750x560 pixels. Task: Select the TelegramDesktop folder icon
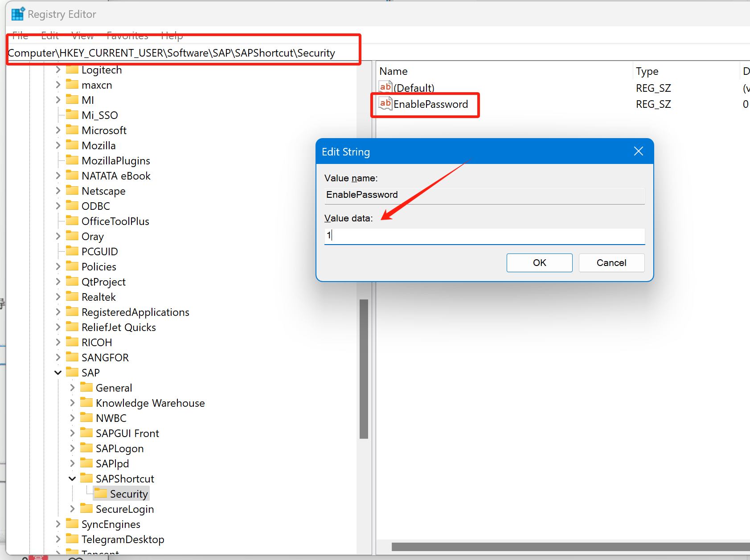click(72, 539)
